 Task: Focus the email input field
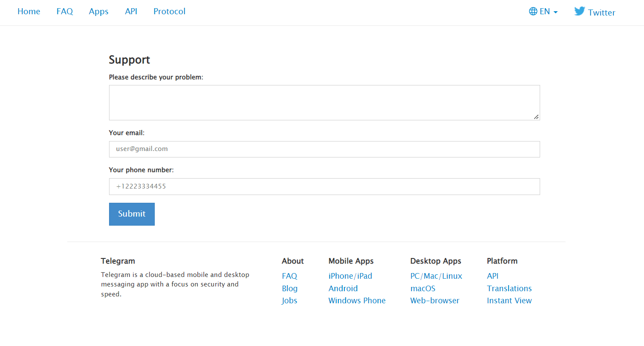pyautogui.click(x=324, y=149)
